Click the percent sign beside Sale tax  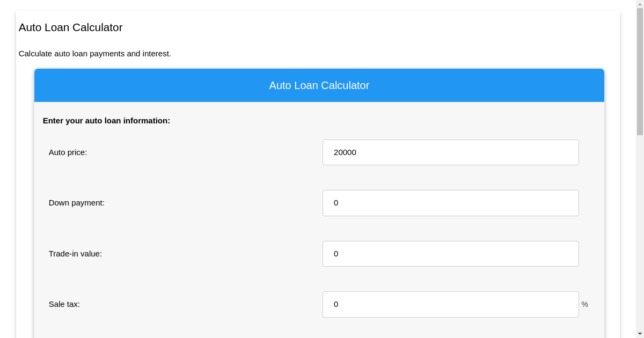click(584, 304)
